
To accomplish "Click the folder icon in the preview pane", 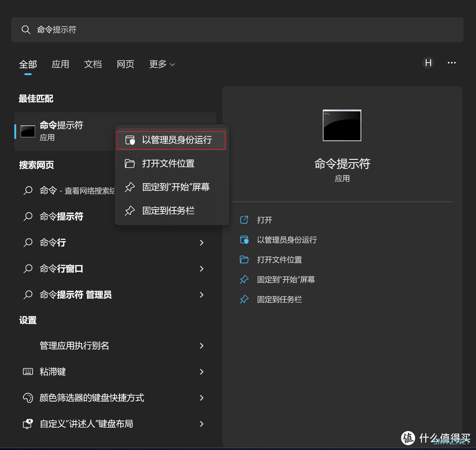I will [244, 260].
